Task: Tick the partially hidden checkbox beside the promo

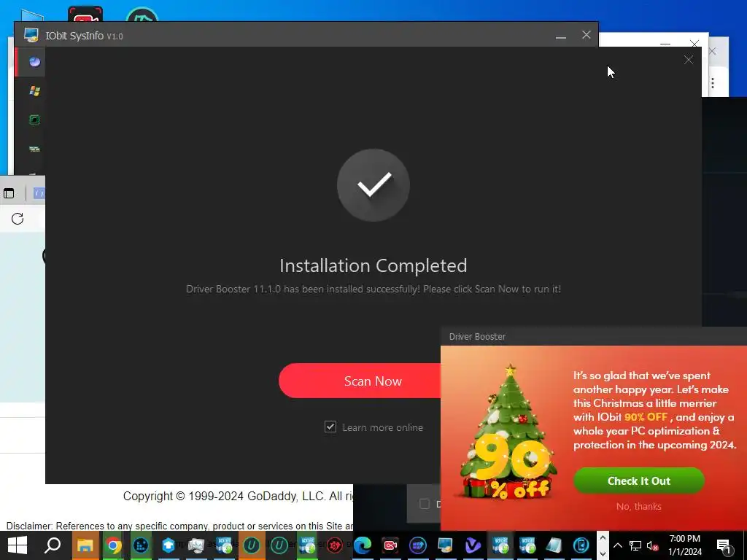Action: coord(424,504)
